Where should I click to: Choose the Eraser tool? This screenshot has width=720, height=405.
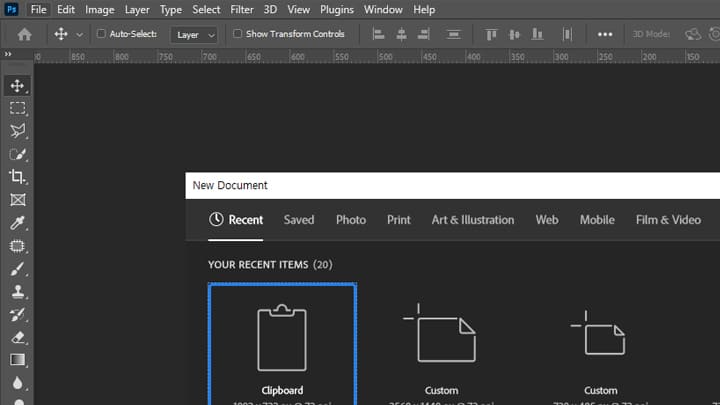[17, 338]
